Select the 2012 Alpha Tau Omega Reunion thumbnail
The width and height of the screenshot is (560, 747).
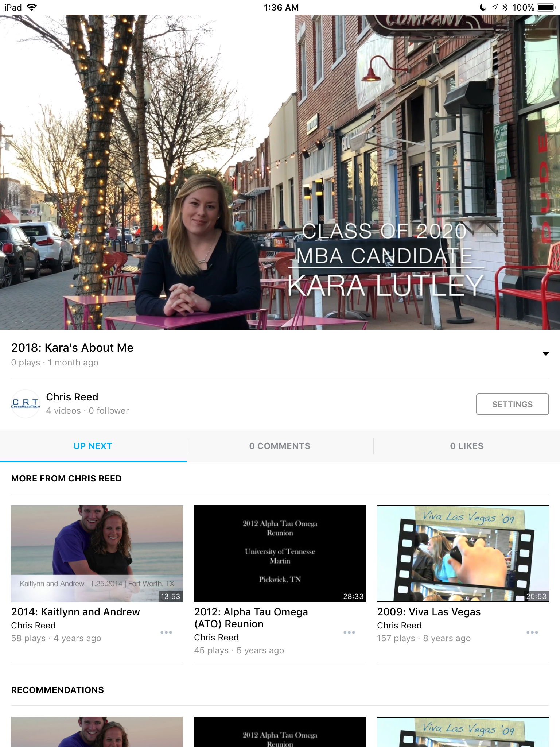(280, 553)
